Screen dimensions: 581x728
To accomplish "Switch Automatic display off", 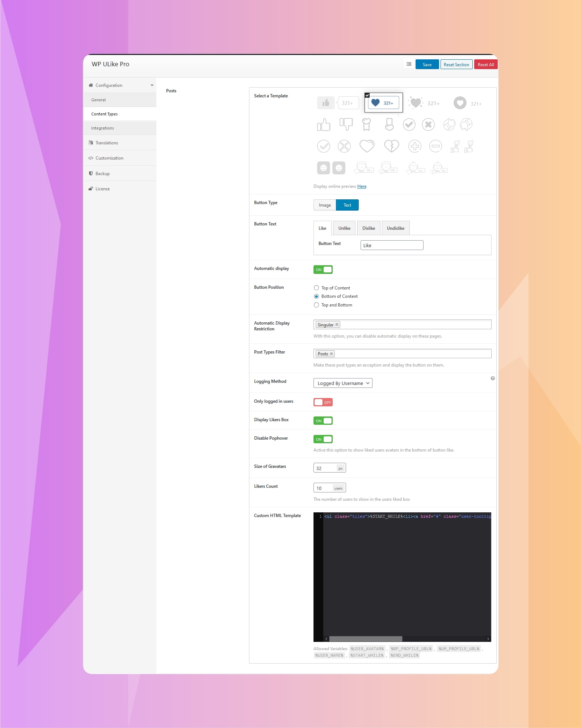I will coord(323,269).
